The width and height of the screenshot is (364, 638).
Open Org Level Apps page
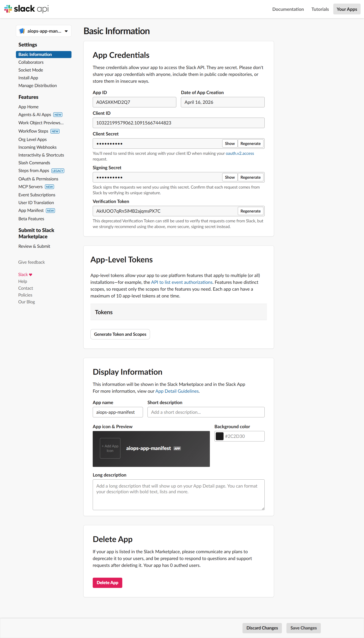coord(32,140)
